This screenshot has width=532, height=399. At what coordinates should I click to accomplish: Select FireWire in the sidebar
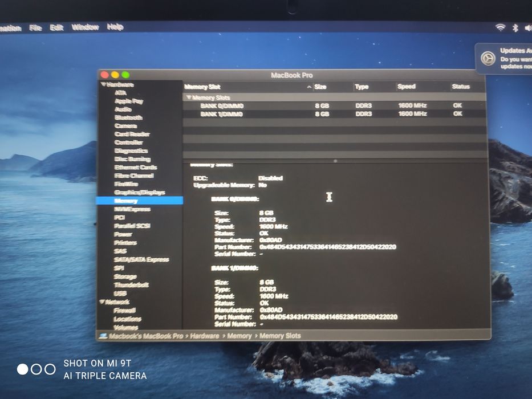126,184
